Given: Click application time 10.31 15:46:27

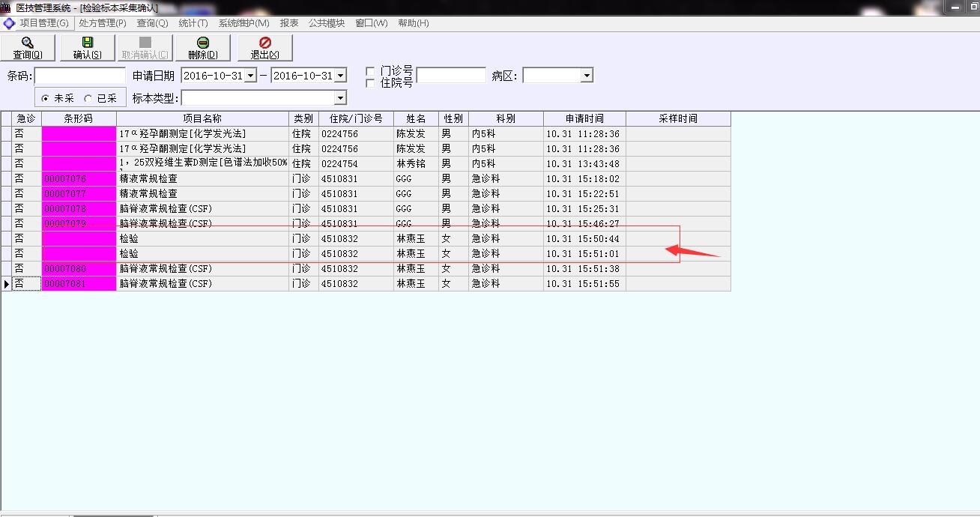Looking at the screenshot, I should [583, 224].
